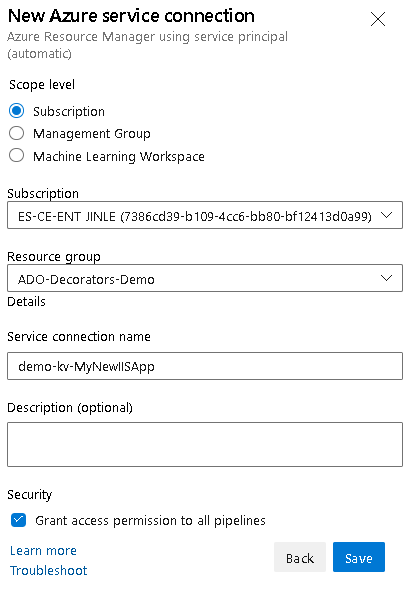The width and height of the screenshot is (405, 590).
Task: Open the Subscription dropdown showing ES-CE-ENT JINLE
Action: click(205, 215)
